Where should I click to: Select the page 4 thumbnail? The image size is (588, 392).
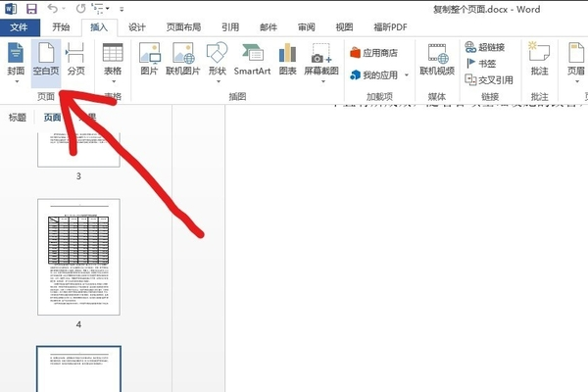tap(78, 257)
